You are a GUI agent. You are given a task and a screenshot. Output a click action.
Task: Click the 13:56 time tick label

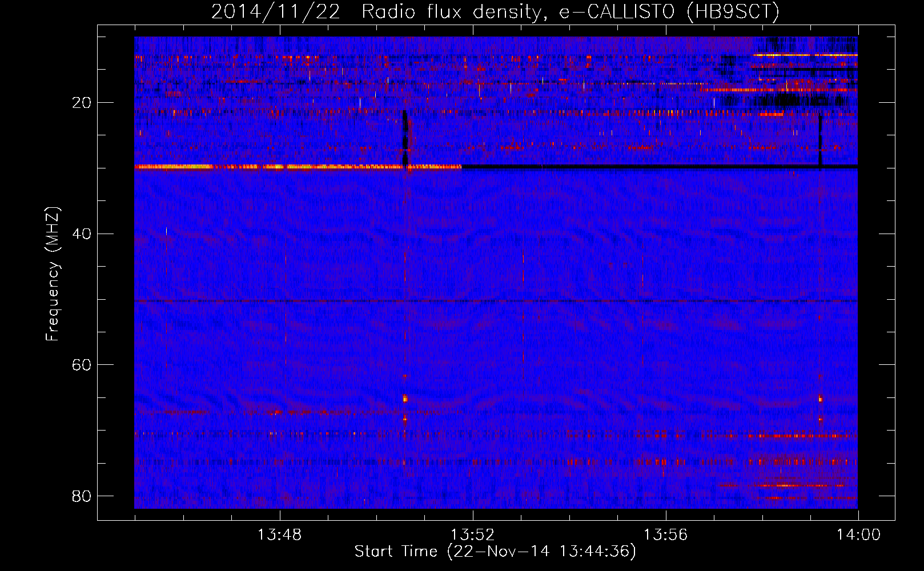coord(665,535)
